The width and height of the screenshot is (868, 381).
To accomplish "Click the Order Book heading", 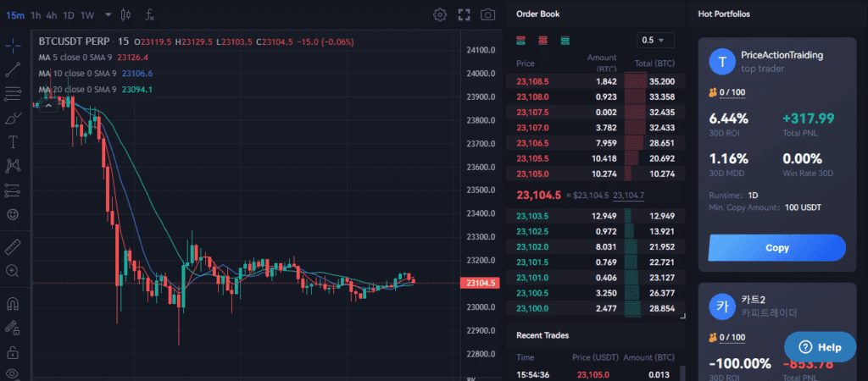I will pyautogui.click(x=538, y=14).
